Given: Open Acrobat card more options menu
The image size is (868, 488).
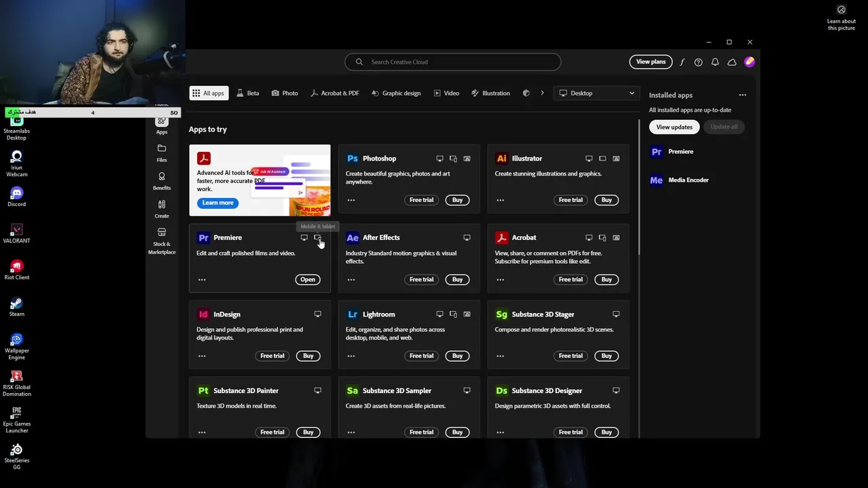Looking at the screenshot, I should point(500,280).
